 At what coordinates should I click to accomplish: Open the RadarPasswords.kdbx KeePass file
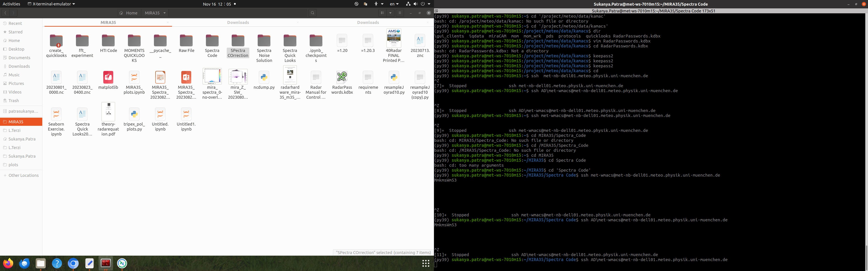(x=342, y=77)
